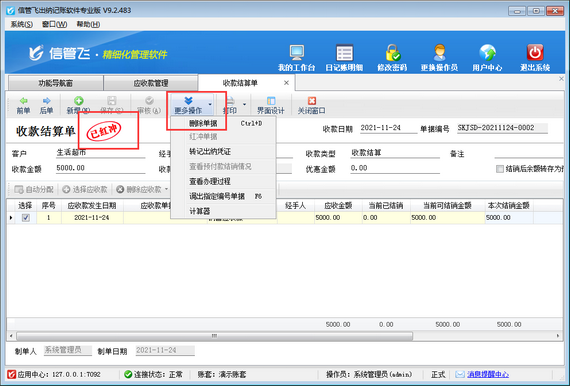
Task: Click 修改密码 padlock icon
Action: point(392,53)
